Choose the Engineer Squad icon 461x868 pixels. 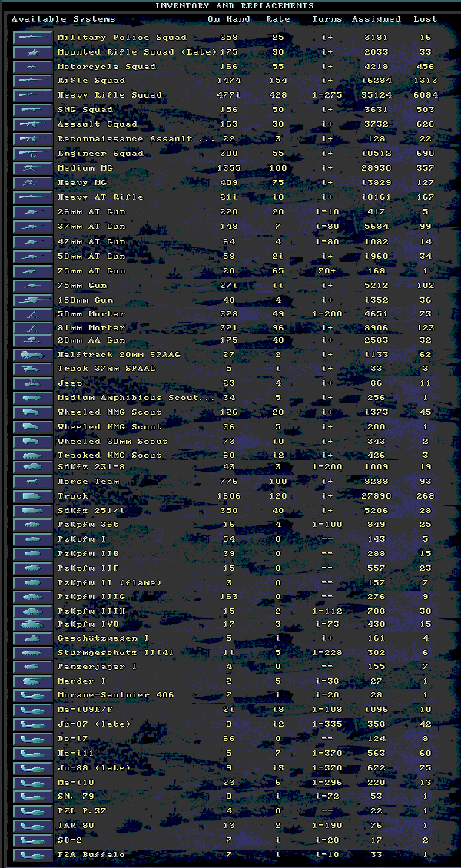coord(33,154)
